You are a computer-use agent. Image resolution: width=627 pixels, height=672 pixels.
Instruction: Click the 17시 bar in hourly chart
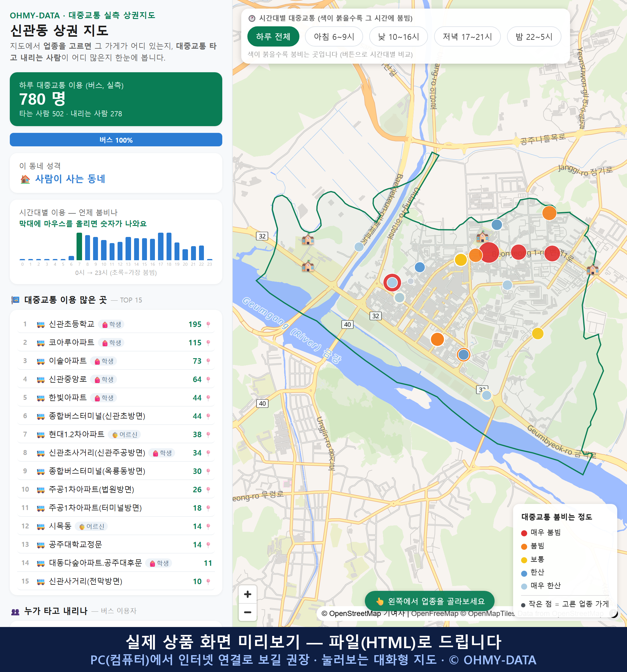click(x=161, y=246)
